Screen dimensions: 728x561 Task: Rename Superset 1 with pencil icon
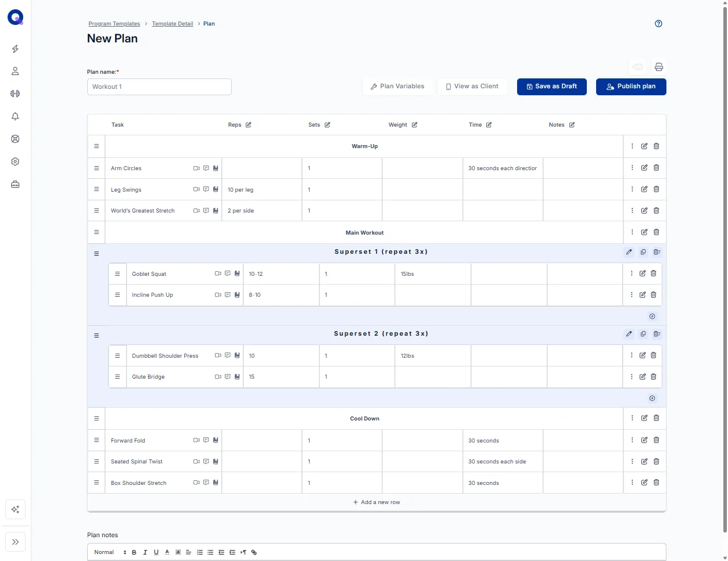click(x=629, y=252)
